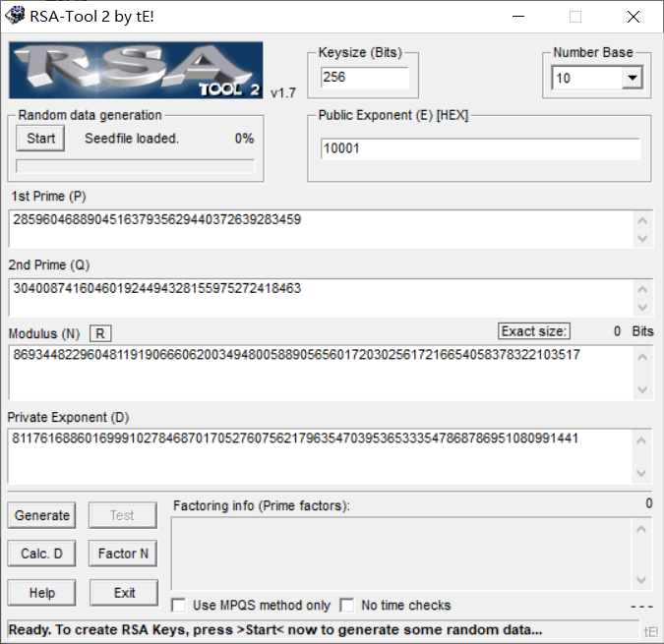Click up arrow of Modulus scrollbar
The image size is (664, 644).
(642, 357)
